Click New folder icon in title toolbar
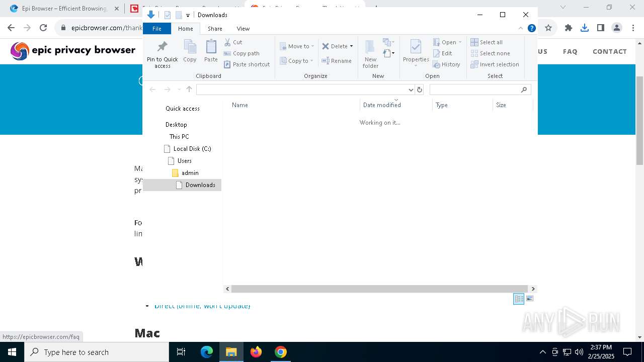Screen dimensions: 644x362 tap(179, 15)
